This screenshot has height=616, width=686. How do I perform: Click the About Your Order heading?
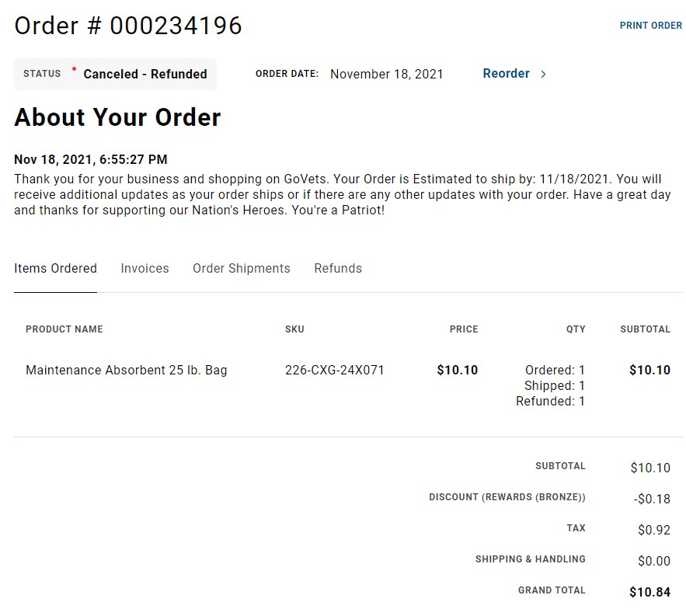pos(117,117)
